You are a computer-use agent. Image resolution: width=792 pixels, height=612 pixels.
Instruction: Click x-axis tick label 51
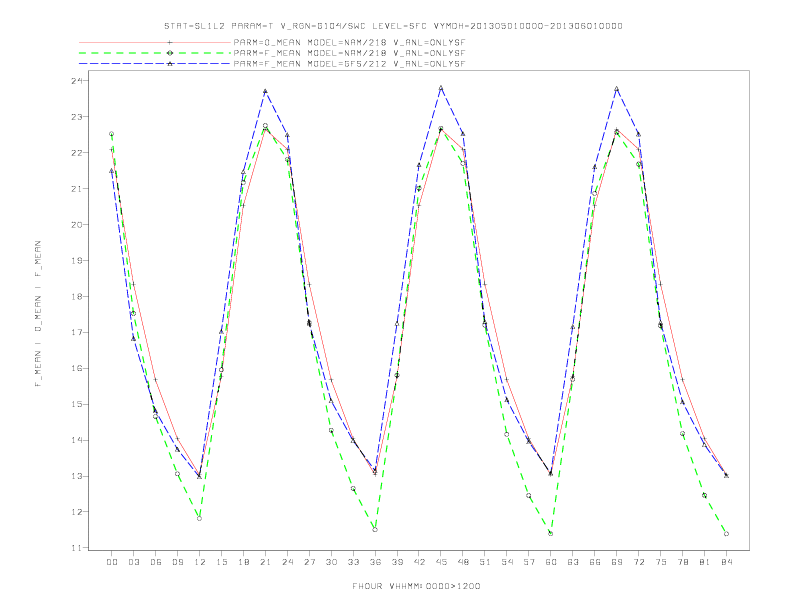(x=485, y=562)
